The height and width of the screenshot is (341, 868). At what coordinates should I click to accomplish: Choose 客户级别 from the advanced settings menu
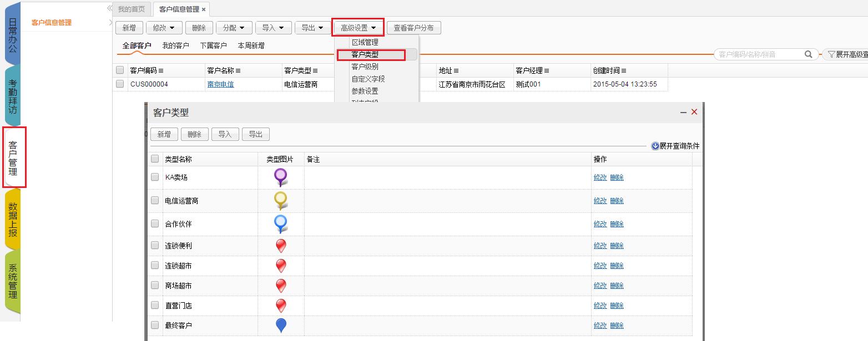pos(365,67)
